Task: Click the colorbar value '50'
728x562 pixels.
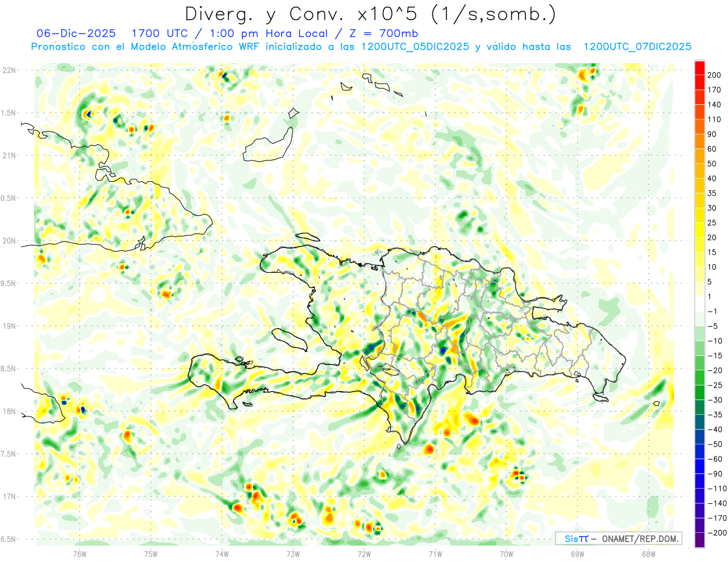Action: pos(713,164)
